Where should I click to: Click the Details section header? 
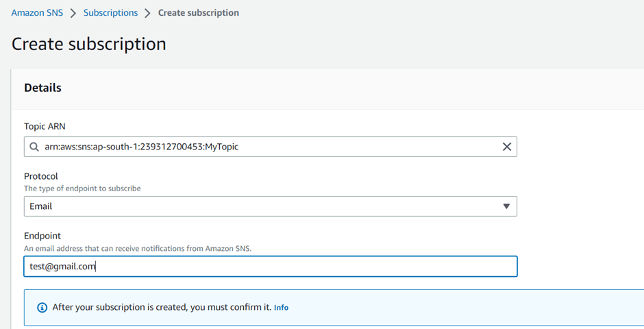pyautogui.click(x=42, y=88)
